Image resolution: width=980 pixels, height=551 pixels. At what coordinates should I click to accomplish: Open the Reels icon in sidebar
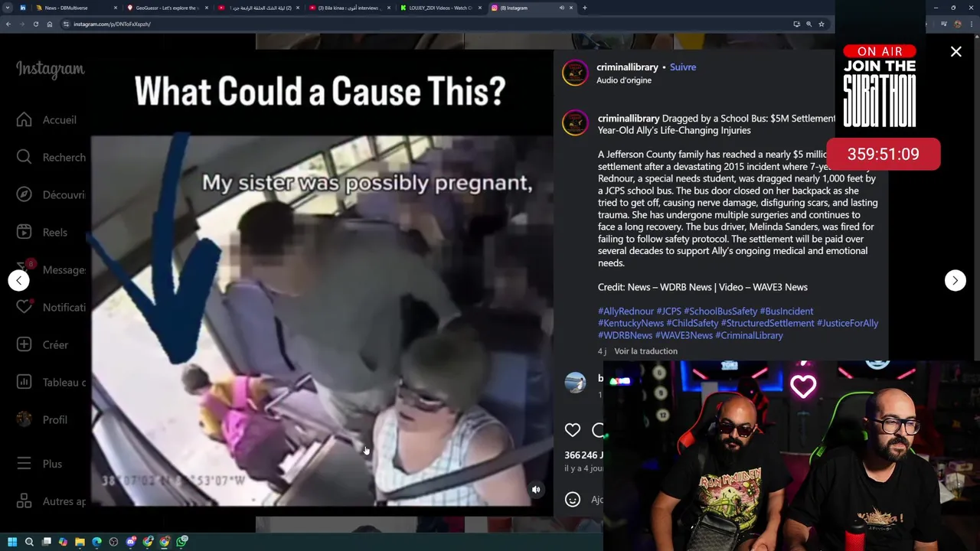click(24, 232)
